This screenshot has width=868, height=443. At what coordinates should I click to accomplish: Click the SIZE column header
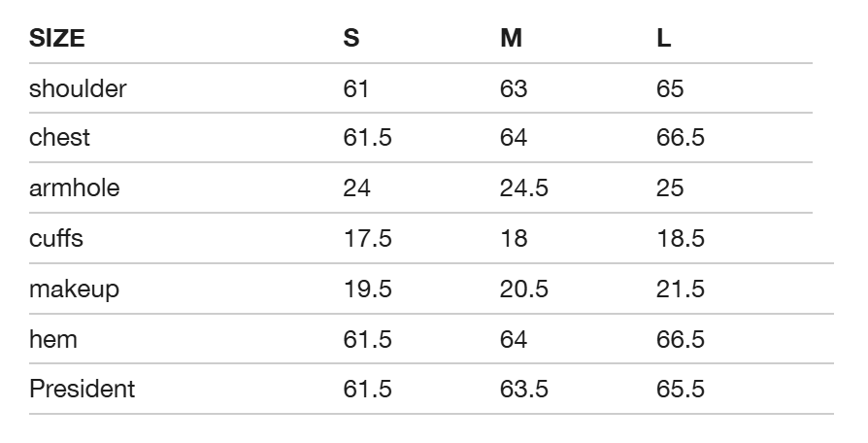pyautogui.click(x=57, y=38)
